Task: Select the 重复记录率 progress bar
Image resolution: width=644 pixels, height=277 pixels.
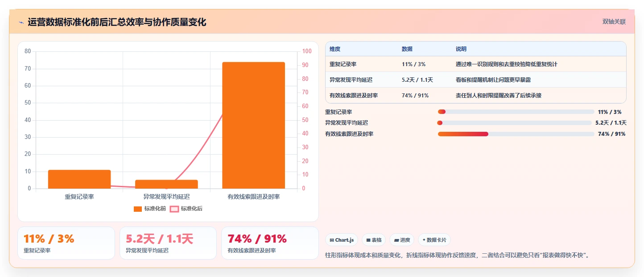Action: point(516,112)
